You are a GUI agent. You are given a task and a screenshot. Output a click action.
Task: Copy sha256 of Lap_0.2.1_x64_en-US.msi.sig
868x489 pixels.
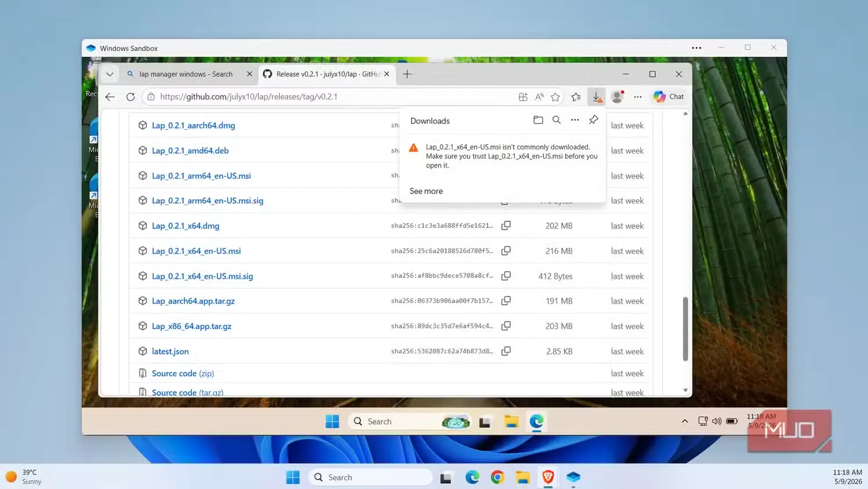(x=506, y=276)
